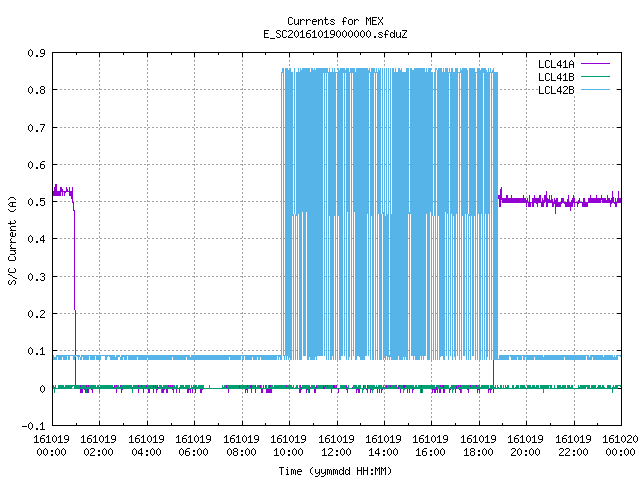This screenshot has height=480, width=640.
Task: Click the x-axis tick '161019 14:00'
Action: 383,446
